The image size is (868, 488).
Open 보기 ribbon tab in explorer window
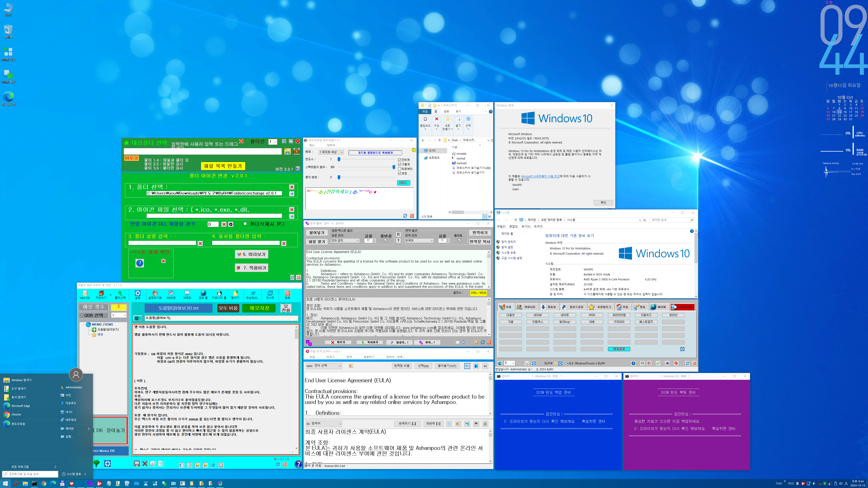click(458, 111)
